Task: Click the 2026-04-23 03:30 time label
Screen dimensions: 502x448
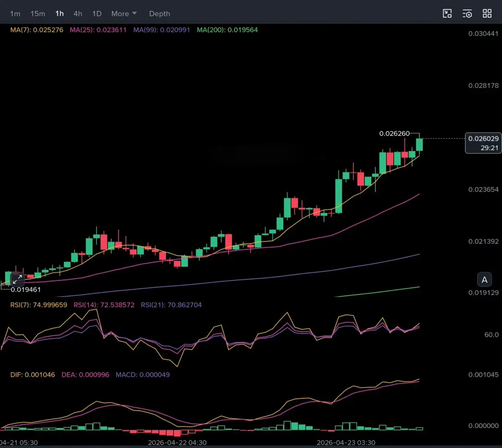Action: point(346,443)
